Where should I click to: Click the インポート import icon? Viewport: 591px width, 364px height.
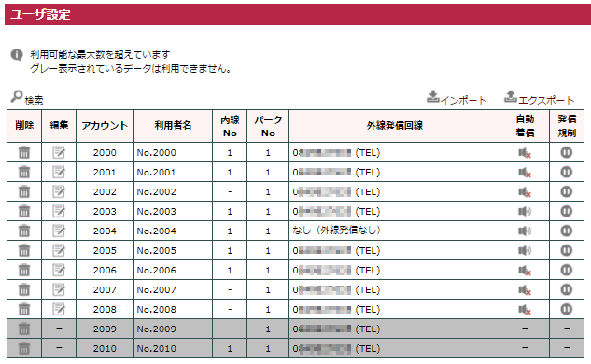[x=432, y=96]
